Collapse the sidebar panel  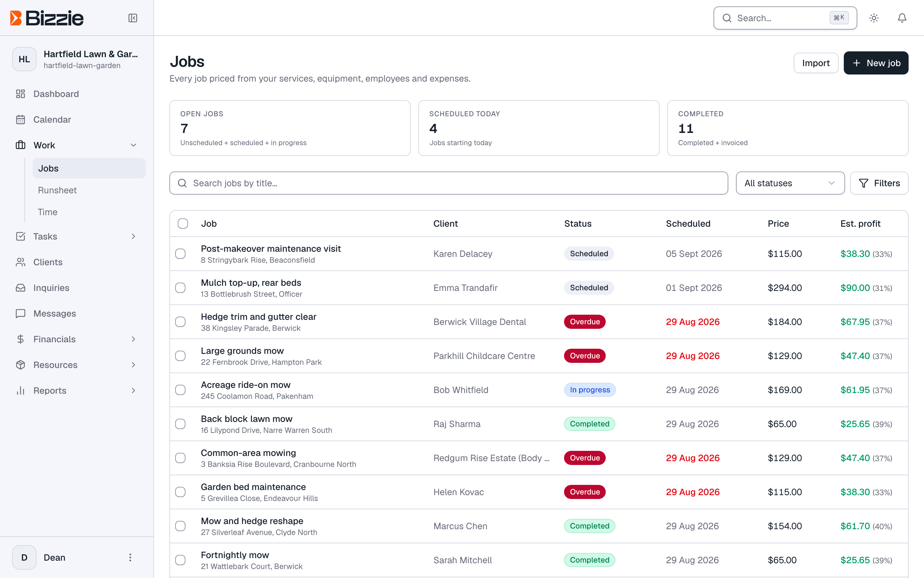(133, 18)
